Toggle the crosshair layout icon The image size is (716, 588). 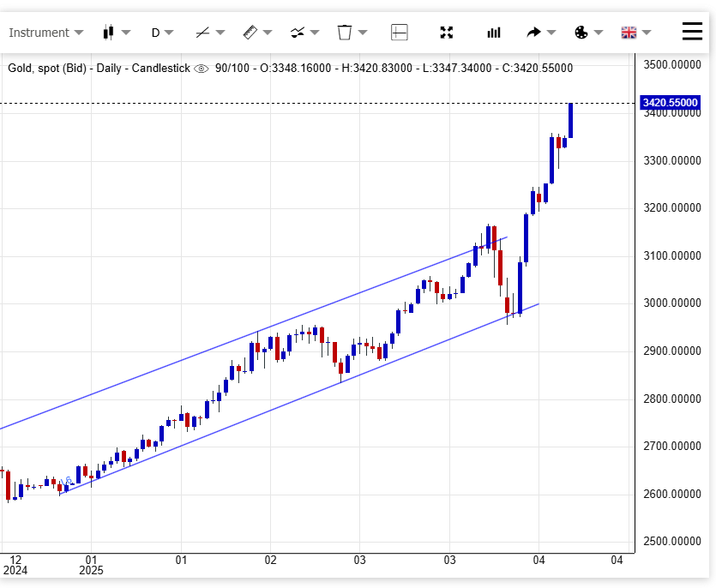pyautogui.click(x=399, y=33)
